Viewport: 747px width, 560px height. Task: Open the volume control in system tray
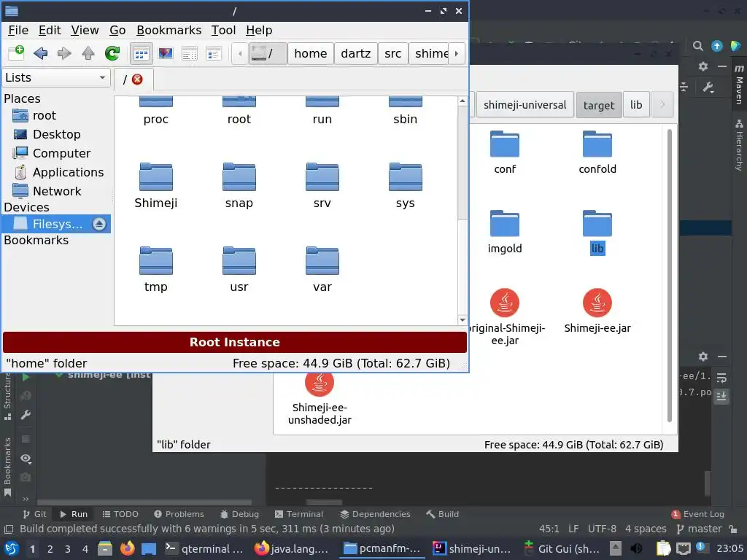click(x=636, y=549)
